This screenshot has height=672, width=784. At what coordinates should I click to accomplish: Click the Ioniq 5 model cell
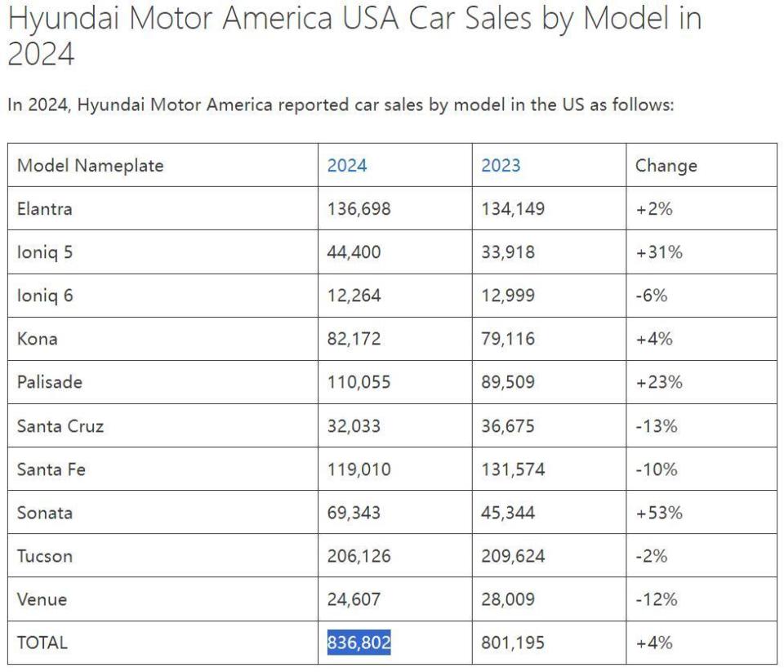(x=45, y=252)
